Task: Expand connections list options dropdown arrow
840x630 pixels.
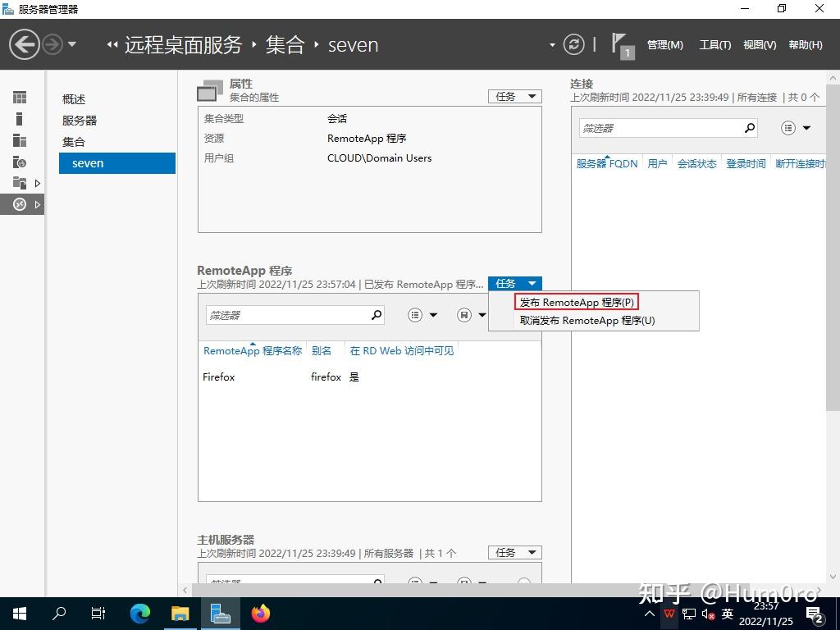Action: click(x=806, y=128)
